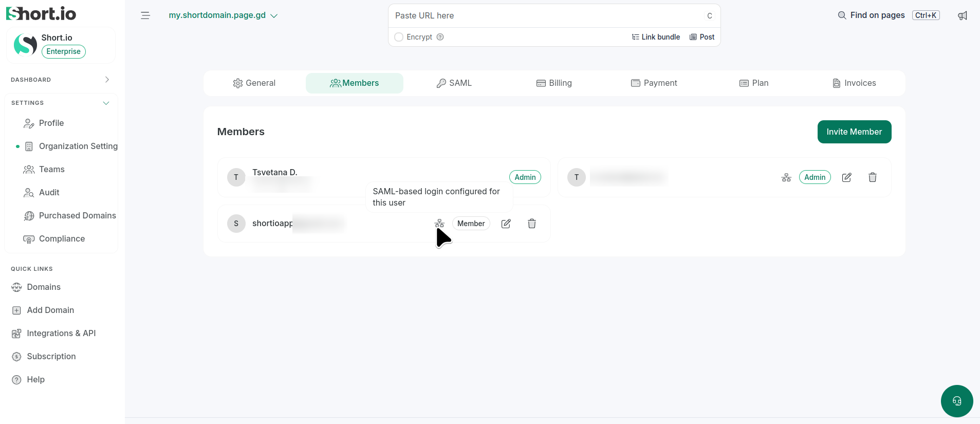Open the Billing tab
The image size is (980, 424).
554,83
